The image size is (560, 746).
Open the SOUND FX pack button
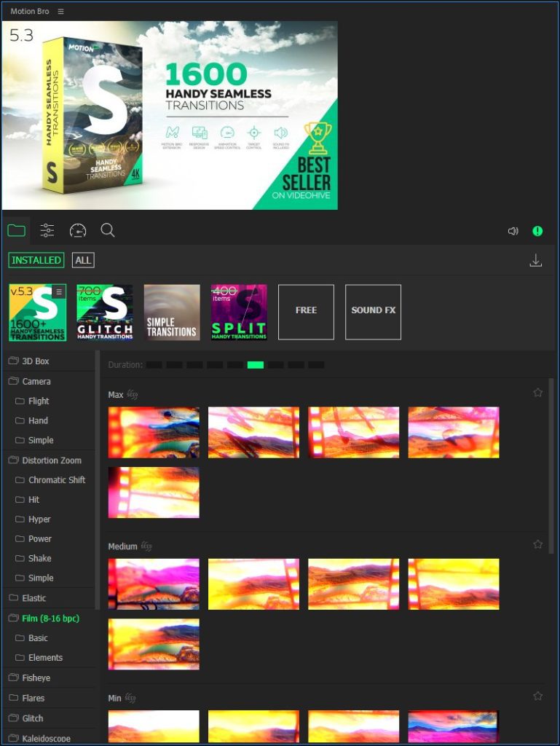(x=373, y=312)
